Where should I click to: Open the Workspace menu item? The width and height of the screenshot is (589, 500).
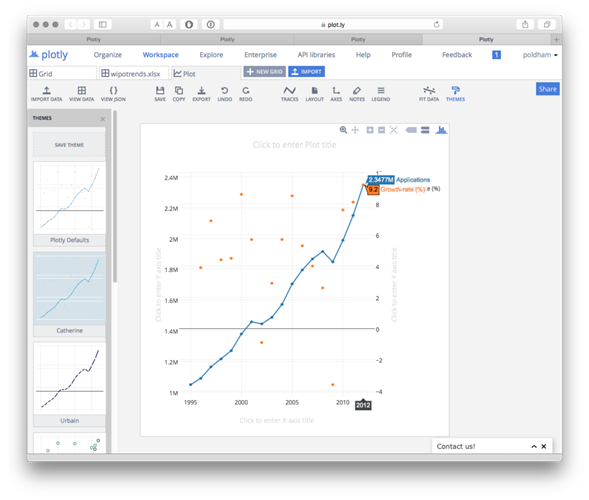[160, 55]
